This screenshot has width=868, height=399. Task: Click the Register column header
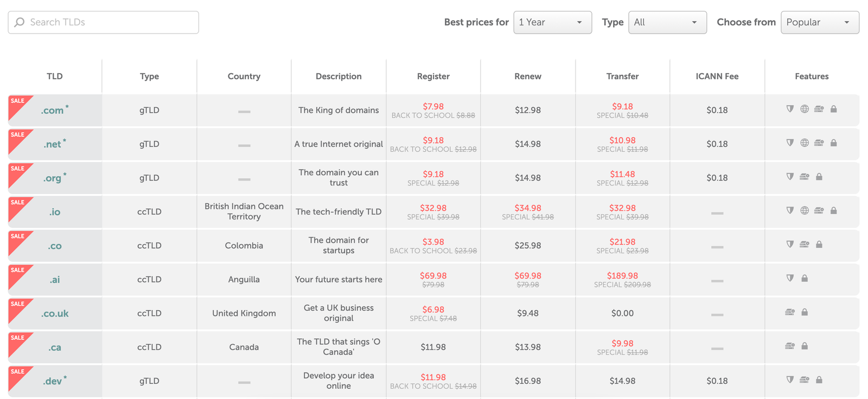[433, 76]
